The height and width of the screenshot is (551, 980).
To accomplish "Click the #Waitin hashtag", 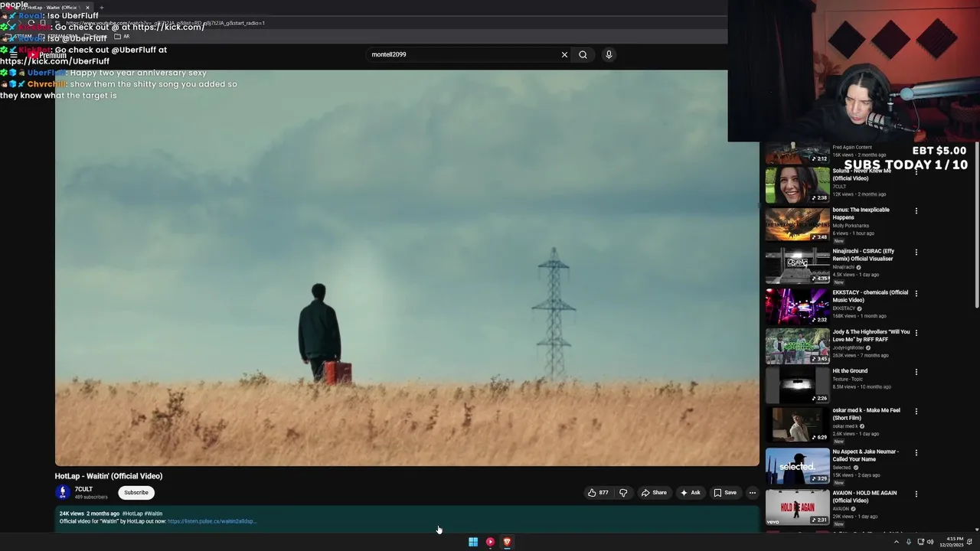I will coord(153,514).
